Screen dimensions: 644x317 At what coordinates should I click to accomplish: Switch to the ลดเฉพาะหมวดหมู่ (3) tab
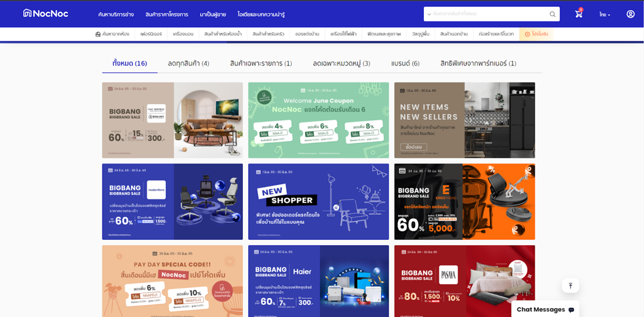341,64
